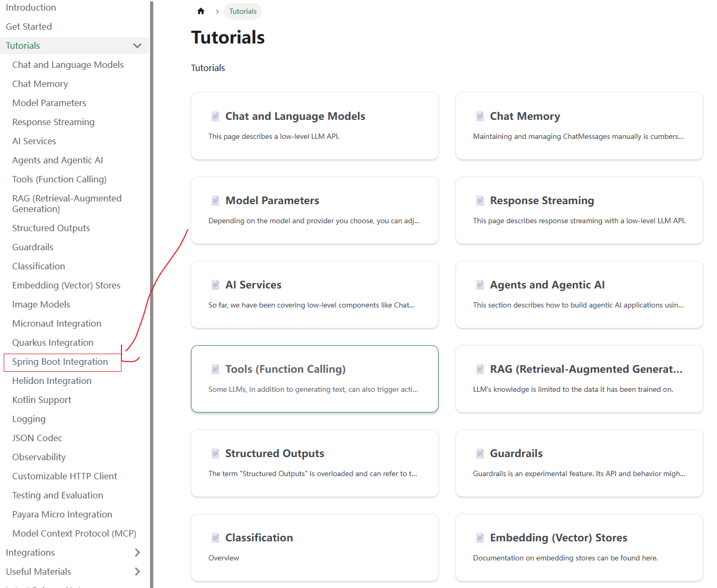Open the Classification card title
Image resolution: width=717 pixels, height=588 pixels.
259,538
